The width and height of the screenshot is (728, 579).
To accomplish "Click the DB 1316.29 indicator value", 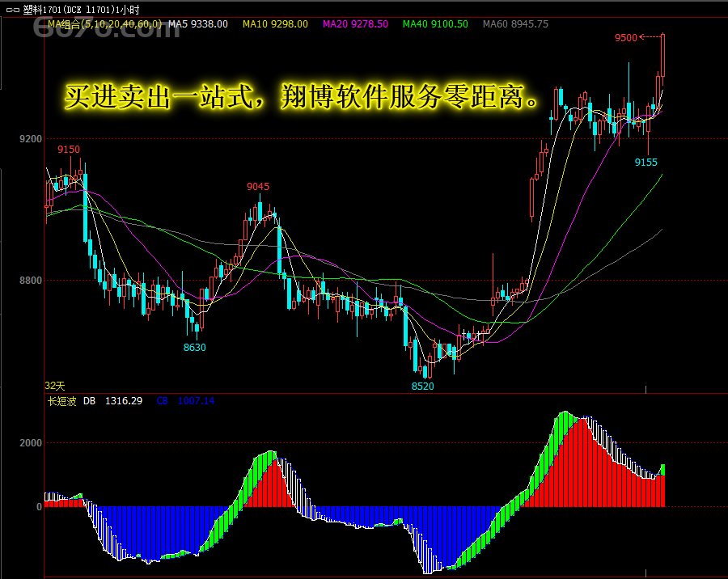I will click(112, 401).
